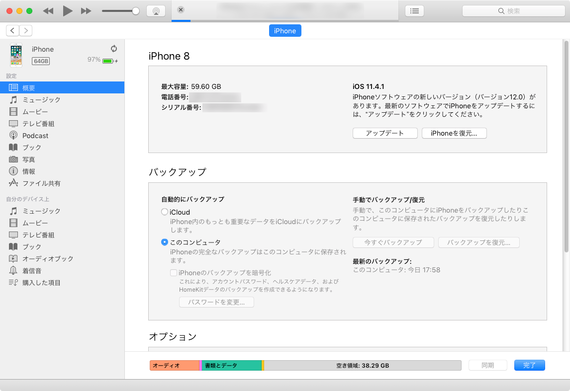Open ファイル共有 in the sidebar
This screenshot has width=570, height=391.
[x=62, y=183]
